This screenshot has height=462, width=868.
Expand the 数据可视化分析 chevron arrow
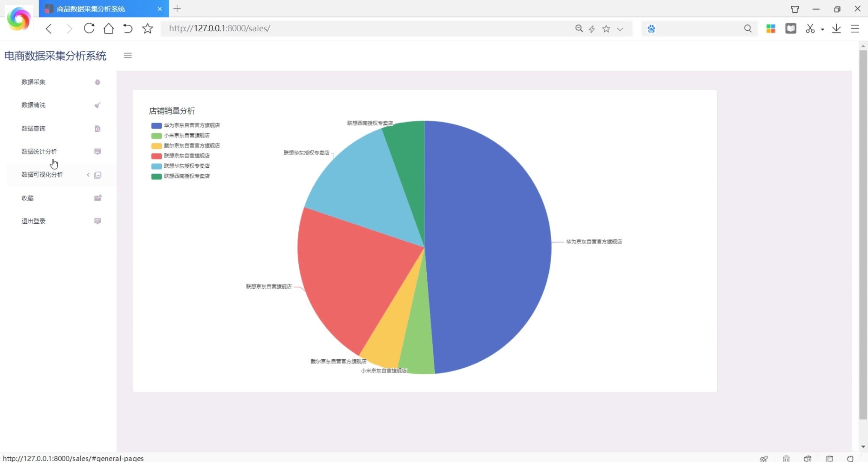pyautogui.click(x=88, y=175)
